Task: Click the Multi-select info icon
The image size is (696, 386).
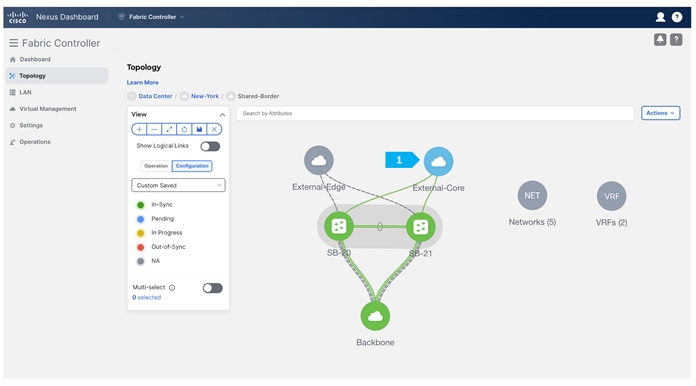Action: [172, 288]
